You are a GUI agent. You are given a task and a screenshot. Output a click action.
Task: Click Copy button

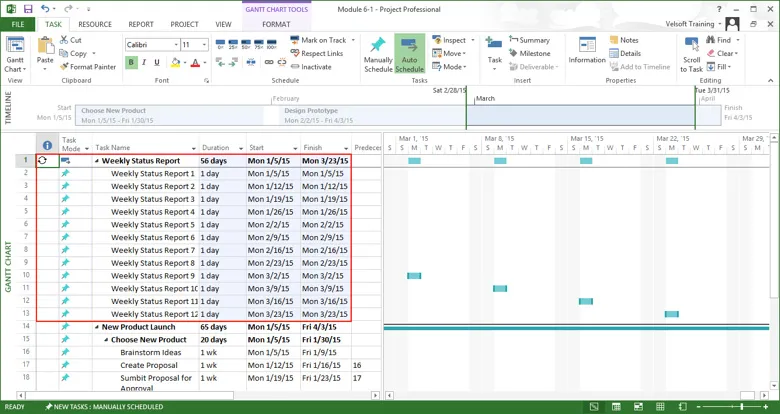74,53
